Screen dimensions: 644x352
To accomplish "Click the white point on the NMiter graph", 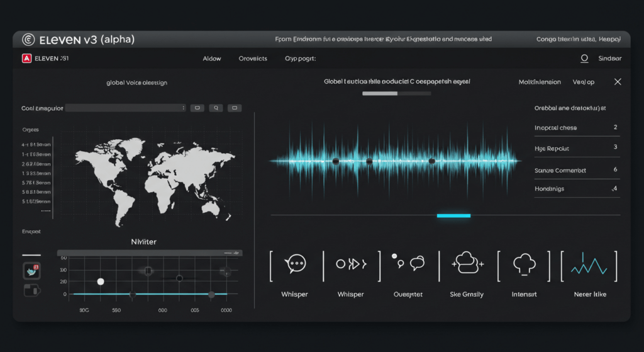I will (x=101, y=281).
